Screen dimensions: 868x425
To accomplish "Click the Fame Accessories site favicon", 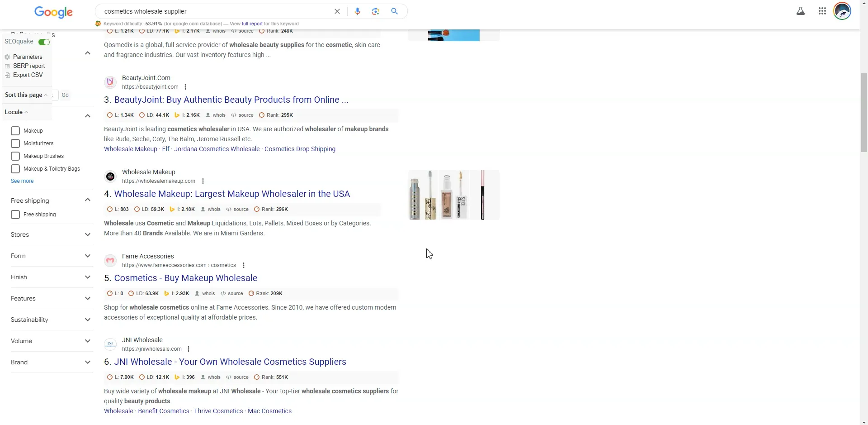I will (110, 261).
